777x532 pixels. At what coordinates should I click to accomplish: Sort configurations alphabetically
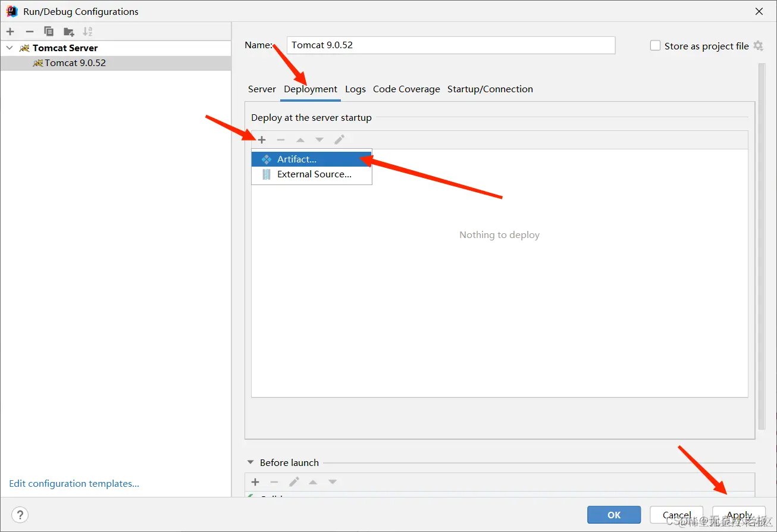pos(87,32)
